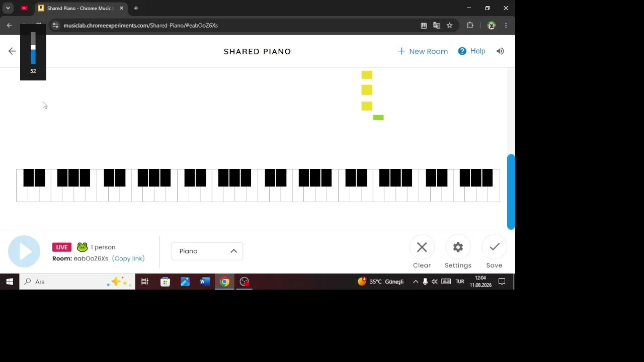Click the volume overlay slider showing 52
644x362 pixels.
point(33,49)
